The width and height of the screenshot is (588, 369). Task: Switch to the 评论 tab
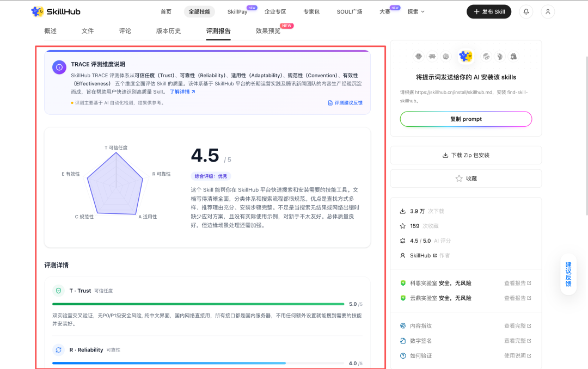click(125, 31)
